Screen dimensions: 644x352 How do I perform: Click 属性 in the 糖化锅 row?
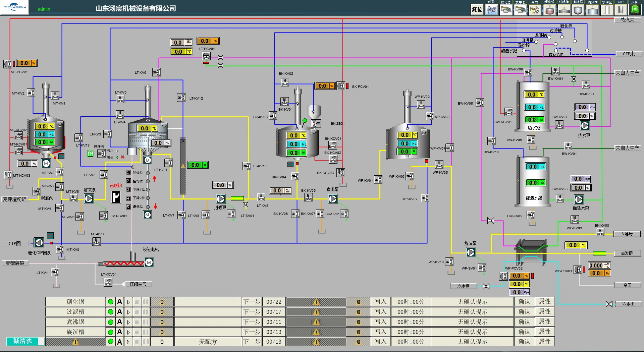[x=544, y=302]
